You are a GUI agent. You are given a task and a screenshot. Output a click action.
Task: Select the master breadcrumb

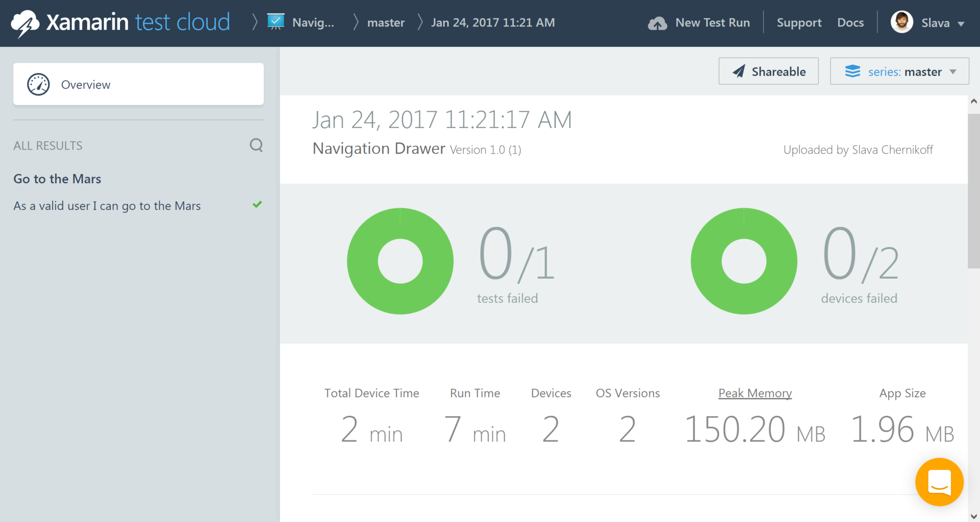[386, 22]
